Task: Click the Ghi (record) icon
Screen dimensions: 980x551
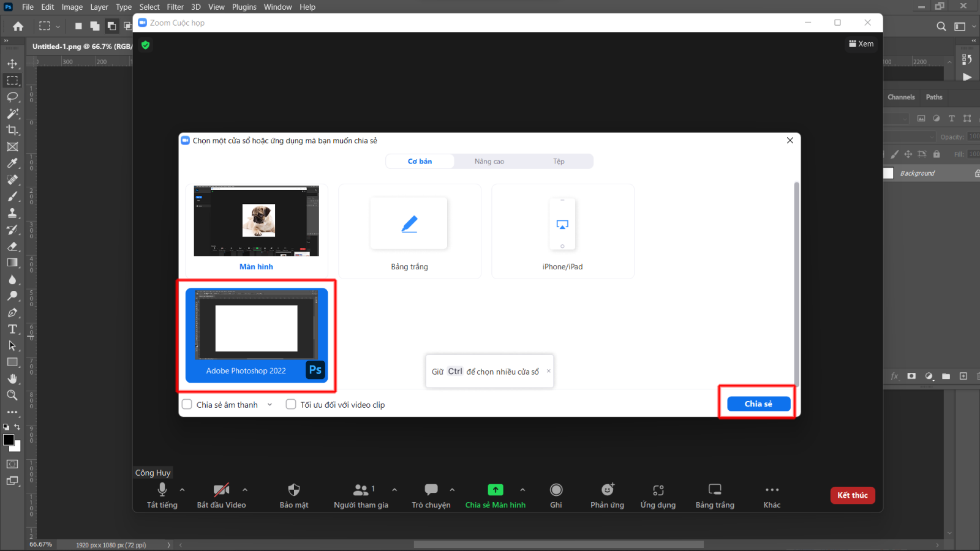Action: tap(556, 490)
